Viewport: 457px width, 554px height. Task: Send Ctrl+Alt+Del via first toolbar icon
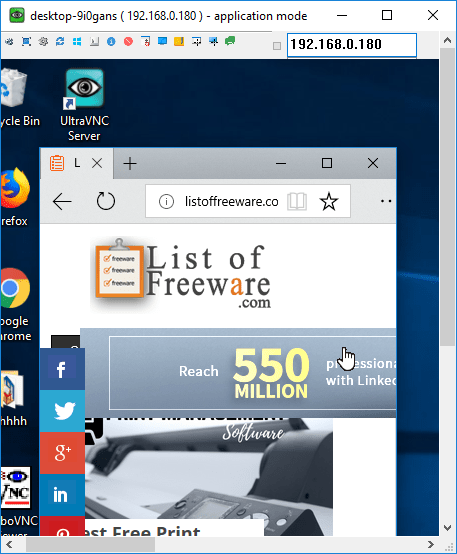[9, 42]
